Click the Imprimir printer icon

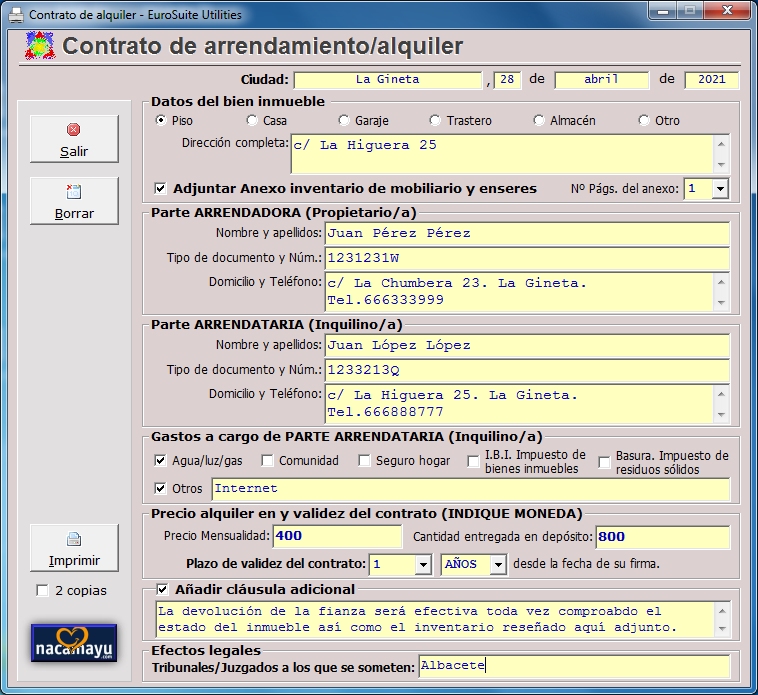(74, 539)
